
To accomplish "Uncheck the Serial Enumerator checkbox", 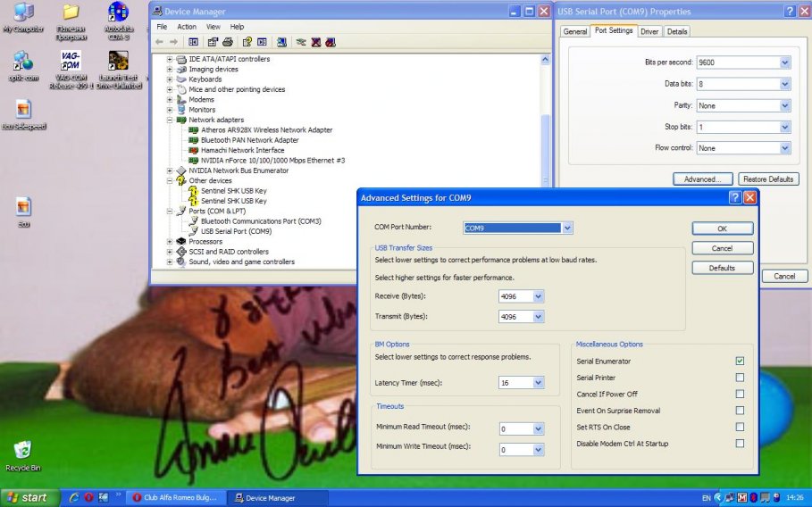I will pyautogui.click(x=740, y=362).
